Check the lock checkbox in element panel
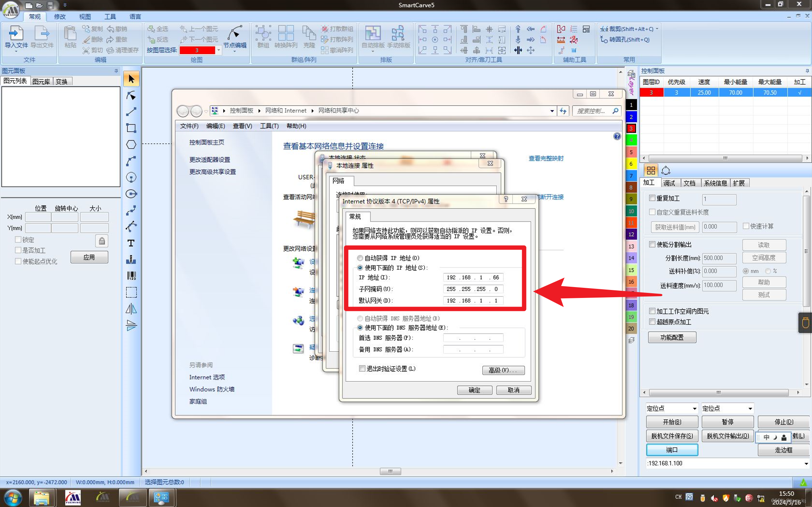The width and height of the screenshot is (812, 507). tap(18, 240)
